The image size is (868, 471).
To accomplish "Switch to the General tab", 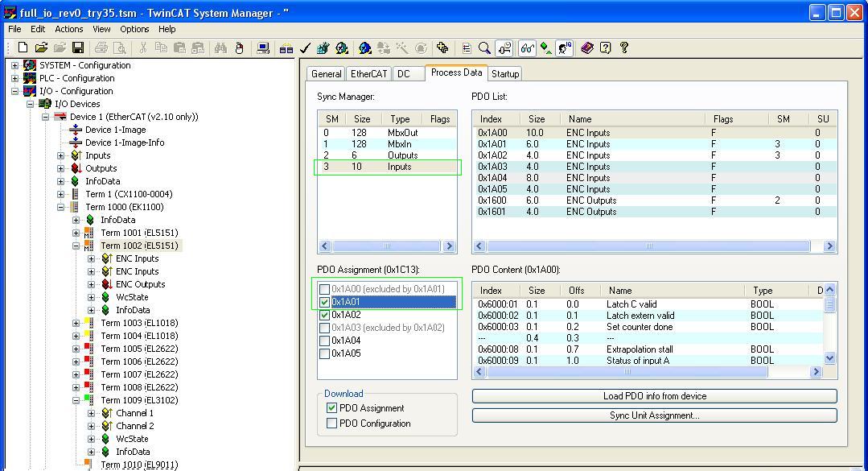I will point(326,74).
